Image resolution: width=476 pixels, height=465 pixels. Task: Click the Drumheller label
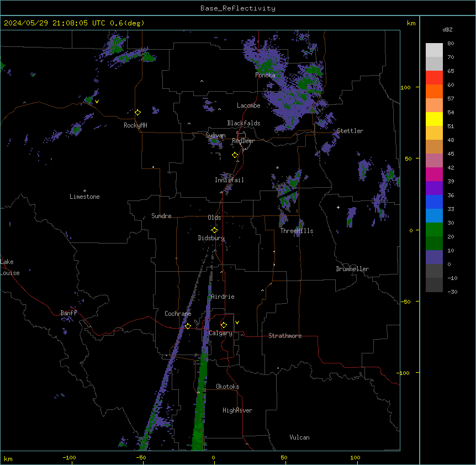pos(352,269)
